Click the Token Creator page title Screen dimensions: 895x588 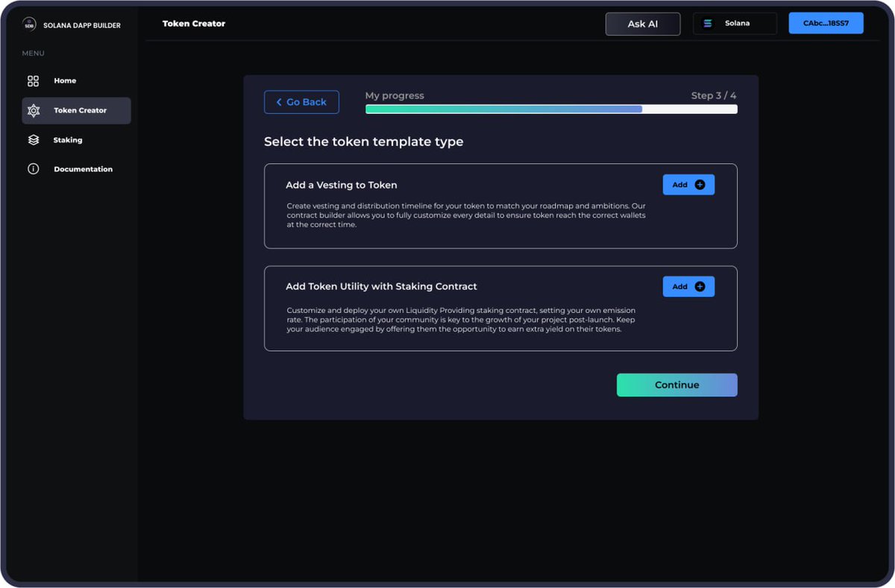(195, 23)
